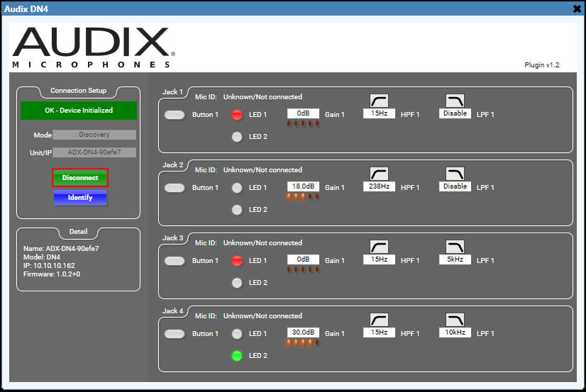
Task: Click Jack 3 gain level meter dots
Action: (x=303, y=269)
